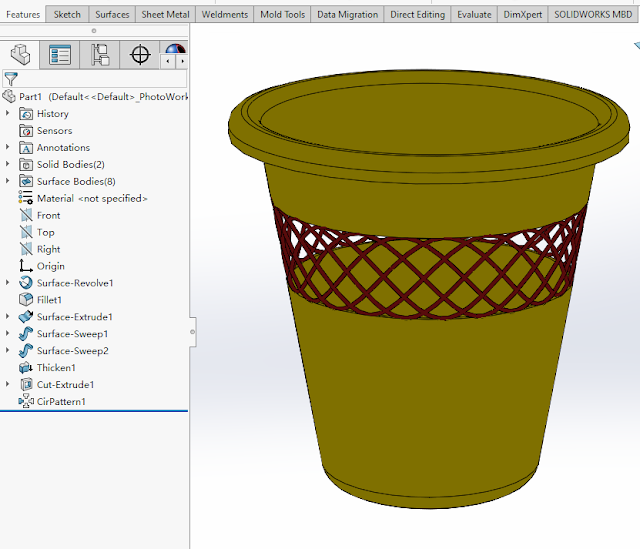Select CirPattern1 in the feature tree
640x549 pixels.
[x=61, y=402]
